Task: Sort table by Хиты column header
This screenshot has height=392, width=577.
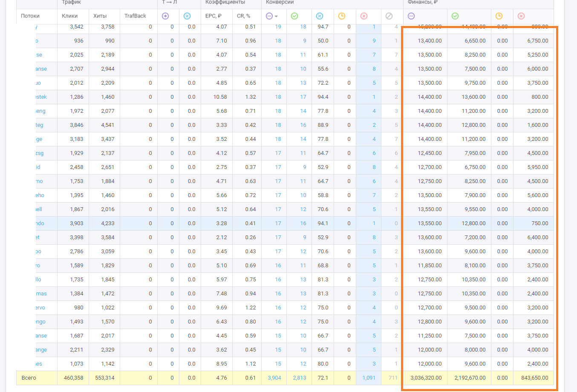Action: (100, 16)
